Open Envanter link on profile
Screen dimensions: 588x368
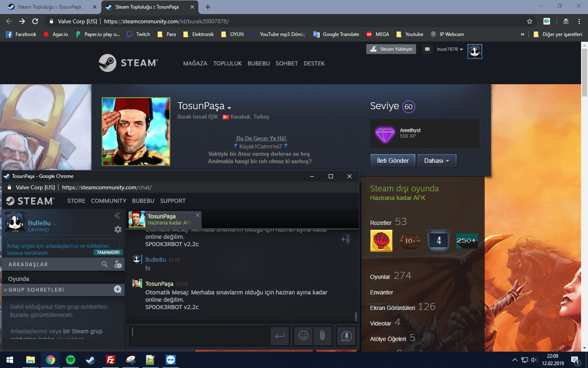[x=381, y=292]
